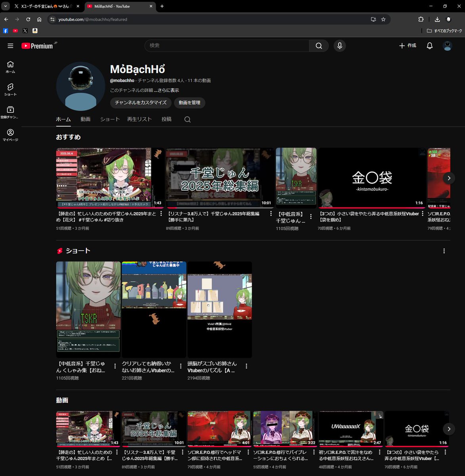The width and height of the screenshot is (465, 476).
Task: Open browser extensions puzzle icon
Action: coord(421,19)
